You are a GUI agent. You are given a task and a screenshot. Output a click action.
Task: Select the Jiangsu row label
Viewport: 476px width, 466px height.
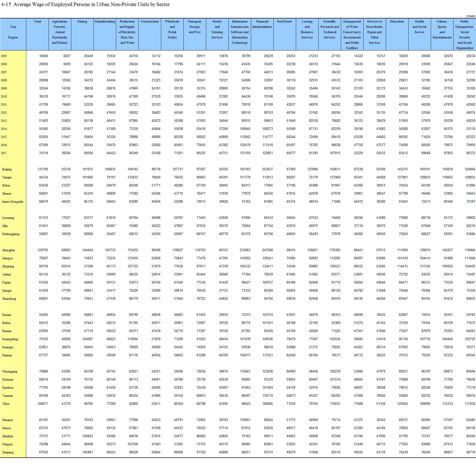(7, 258)
